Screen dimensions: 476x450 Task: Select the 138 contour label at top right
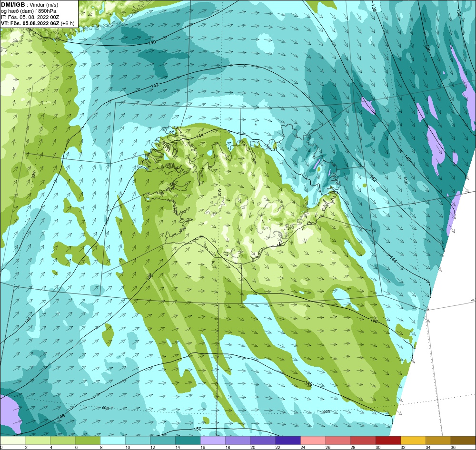[x=373, y=8]
